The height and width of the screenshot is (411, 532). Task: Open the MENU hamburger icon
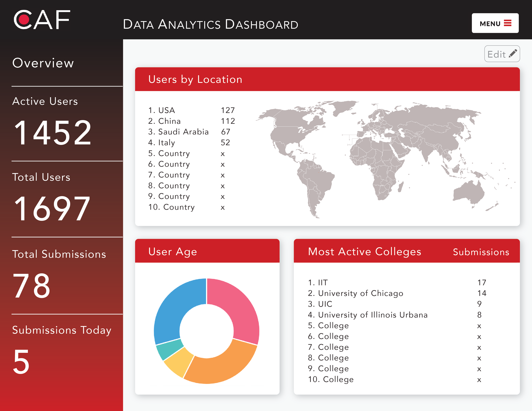tap(507, 23)
